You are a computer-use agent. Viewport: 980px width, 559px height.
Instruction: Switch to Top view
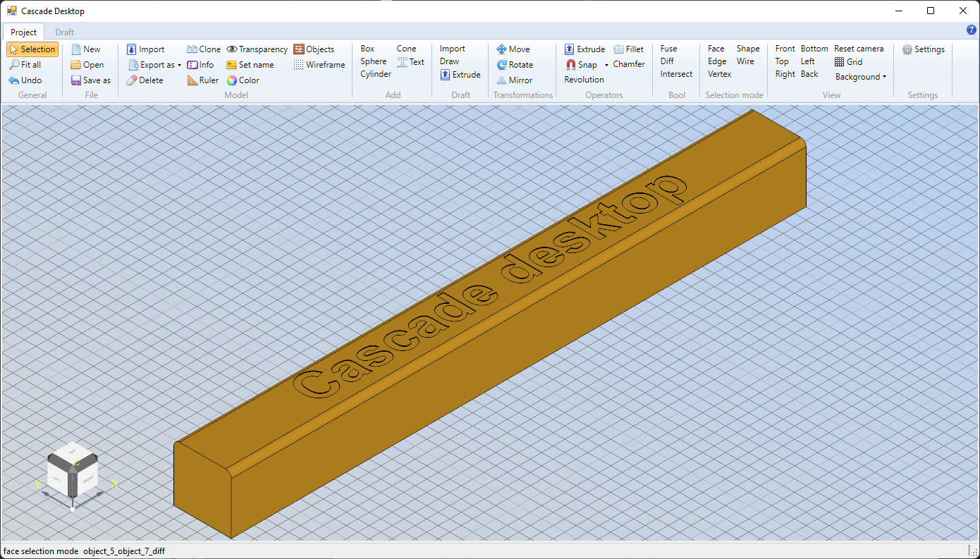point(782,61)
